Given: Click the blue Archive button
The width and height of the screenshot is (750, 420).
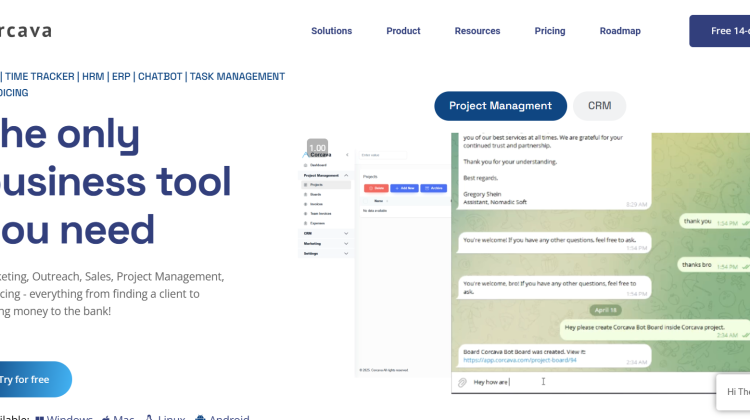Looking at the screenshot, I should 433,188.
